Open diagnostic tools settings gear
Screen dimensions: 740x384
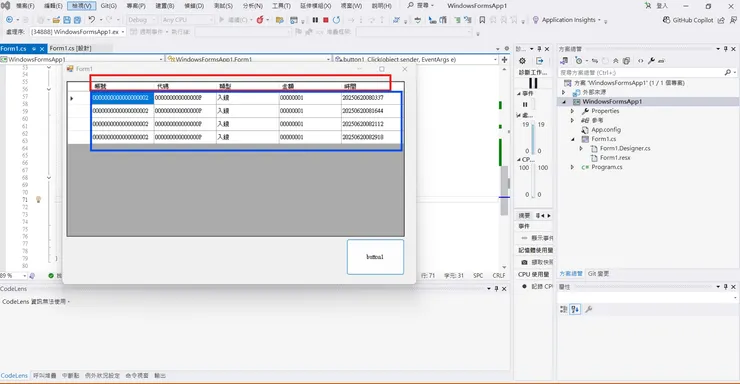(522, 61)
